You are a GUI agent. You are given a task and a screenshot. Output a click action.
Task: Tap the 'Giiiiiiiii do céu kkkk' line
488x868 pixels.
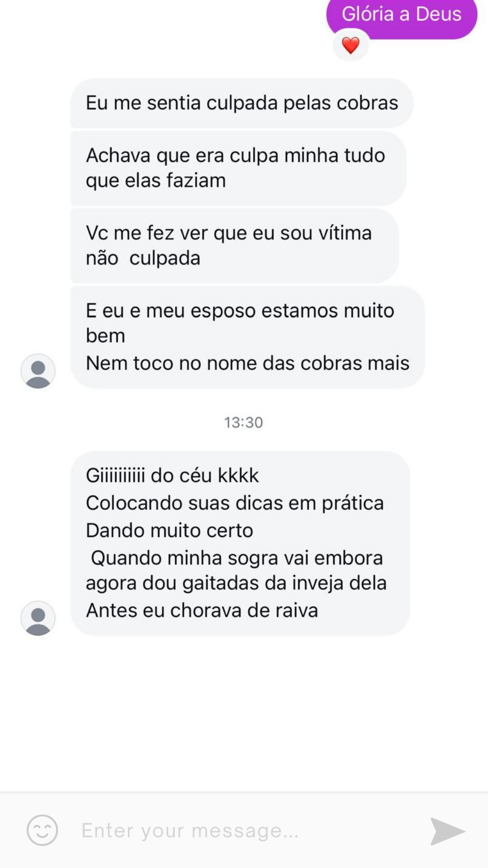point(172,476)
